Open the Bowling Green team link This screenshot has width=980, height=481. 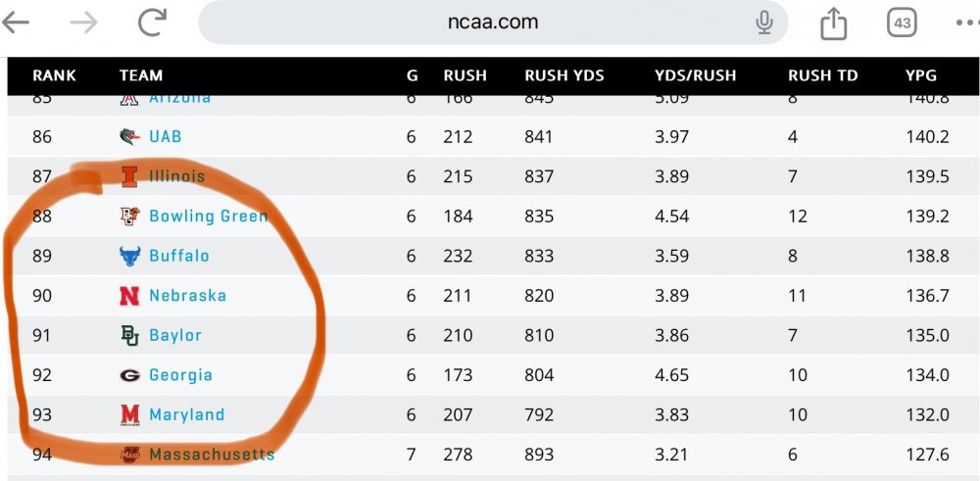208,216
